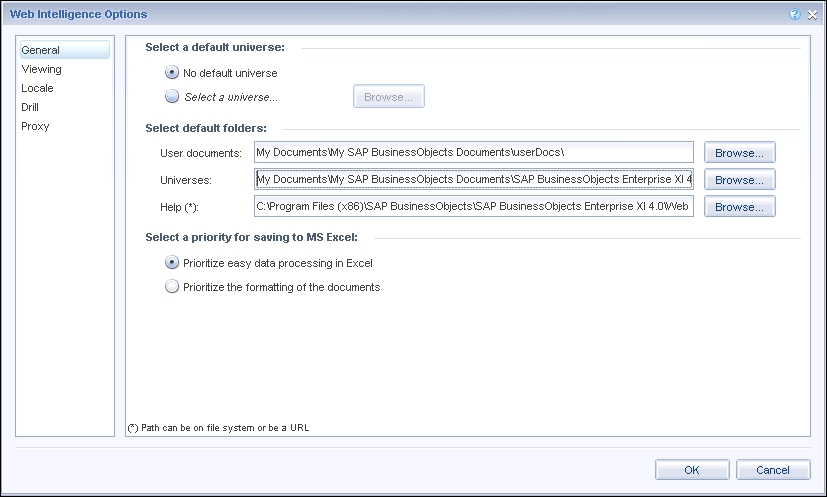Browse for the Help folder path
Viewport: 827px width, 497px height.
pos(739,207)
